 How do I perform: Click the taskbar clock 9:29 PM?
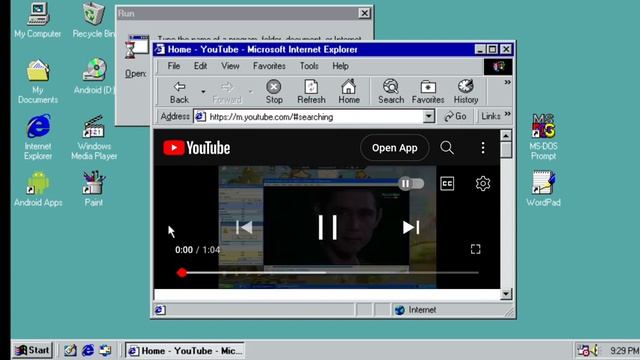pyautogui.click(x=624, y=351)
